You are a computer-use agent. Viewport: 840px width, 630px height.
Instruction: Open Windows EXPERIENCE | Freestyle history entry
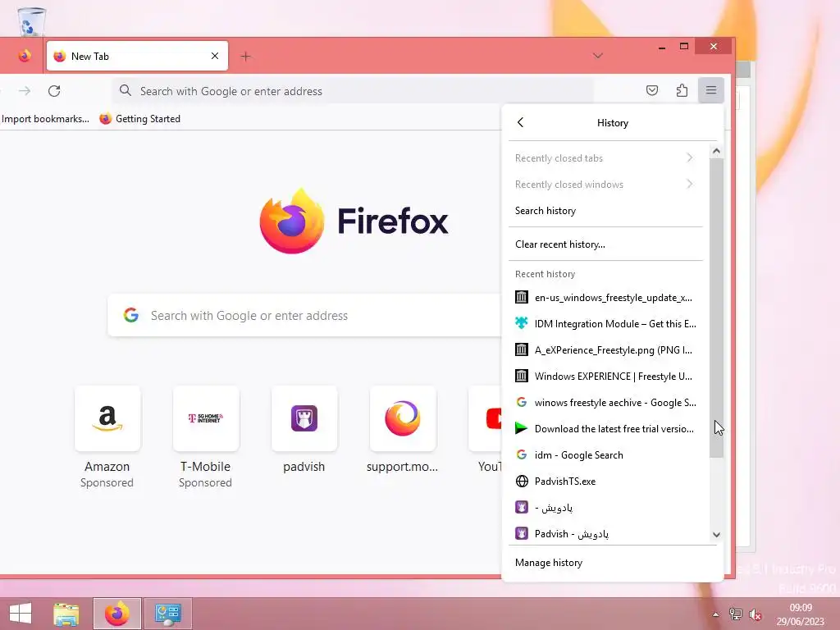pyautogui.click(x=605, y=376)
